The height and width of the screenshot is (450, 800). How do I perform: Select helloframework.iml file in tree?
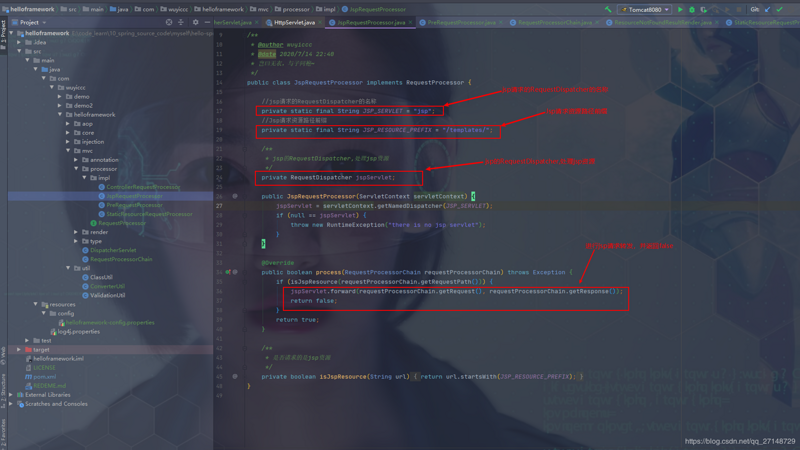54,359
